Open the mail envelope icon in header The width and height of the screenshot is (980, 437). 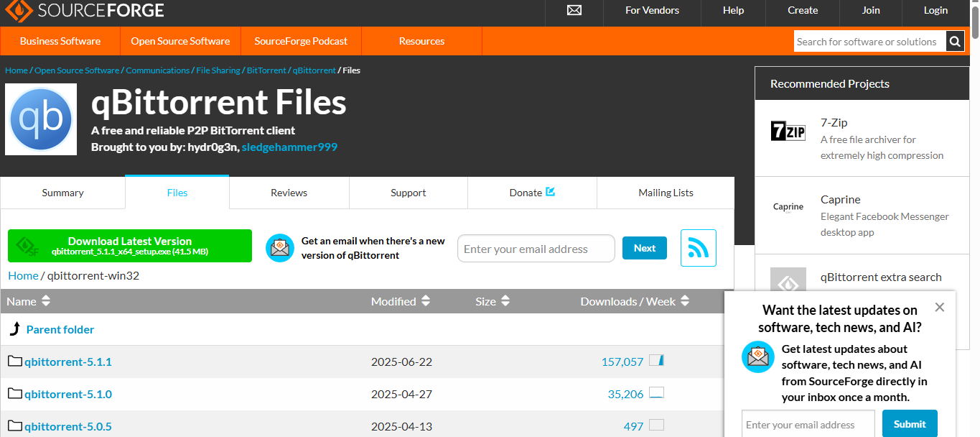[x=574, y=10]
